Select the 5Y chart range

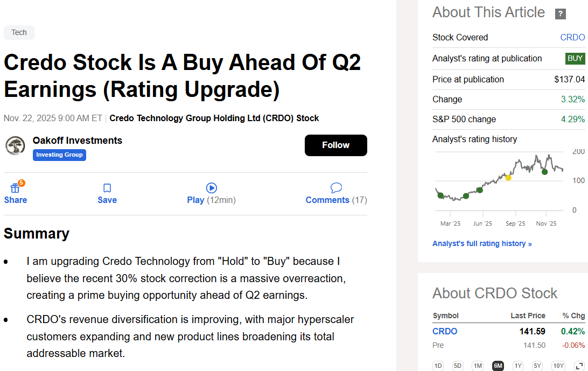(537, 366)
